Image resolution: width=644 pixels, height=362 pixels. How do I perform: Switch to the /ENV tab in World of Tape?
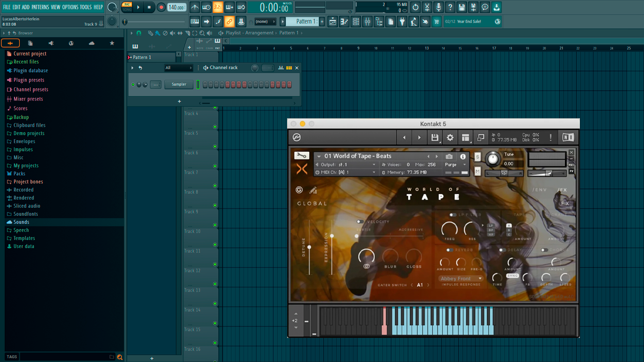[539, 190]
